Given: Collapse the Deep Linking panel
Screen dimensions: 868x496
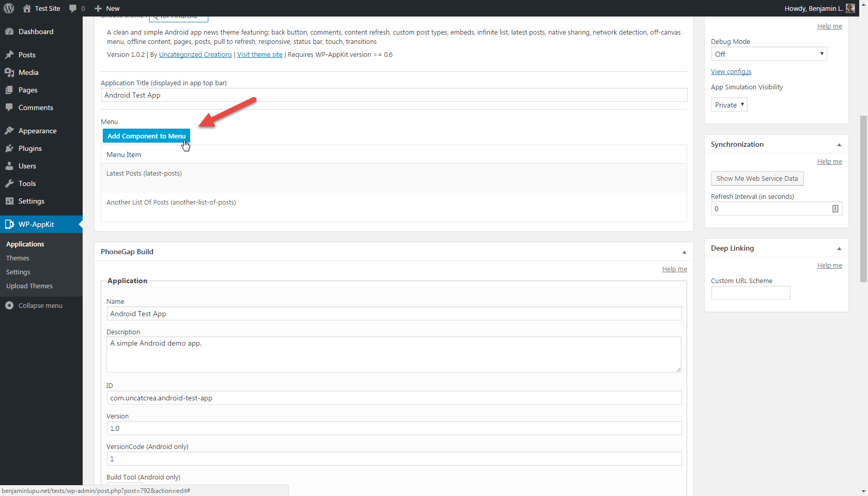Looking at the screenshot, I should tap(839, 249).
